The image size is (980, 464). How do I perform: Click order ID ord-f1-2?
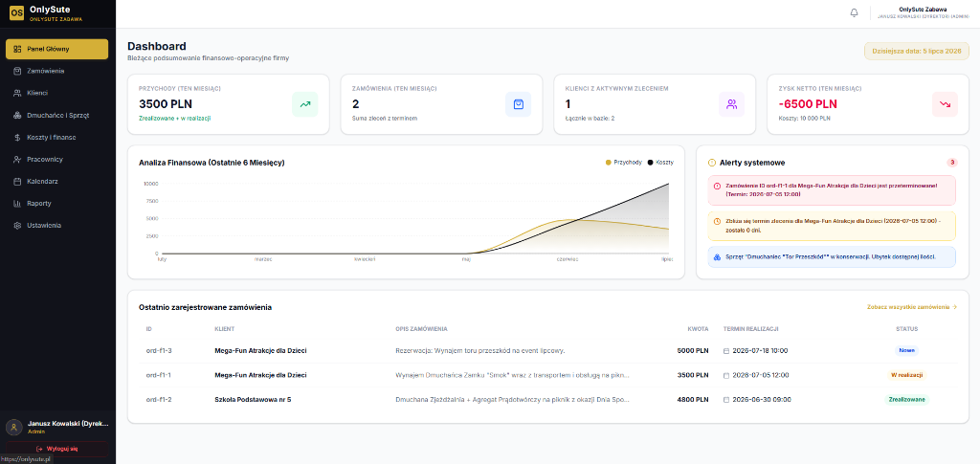(159, 400)
